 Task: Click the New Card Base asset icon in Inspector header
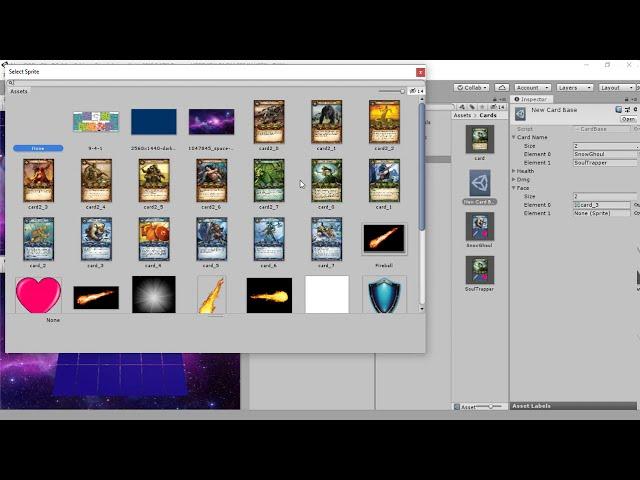(x=520, y=113)
